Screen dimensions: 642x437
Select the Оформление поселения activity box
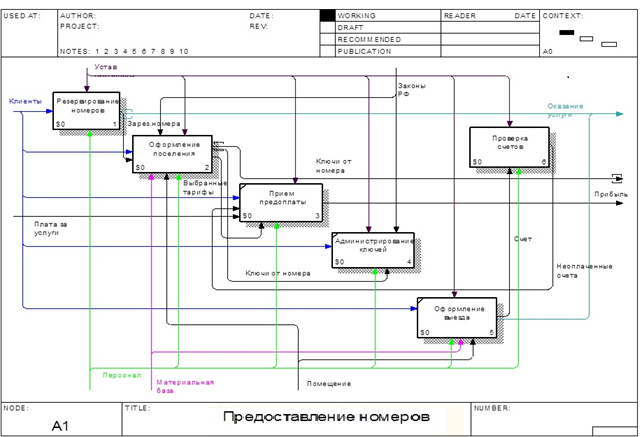point(172,154)
